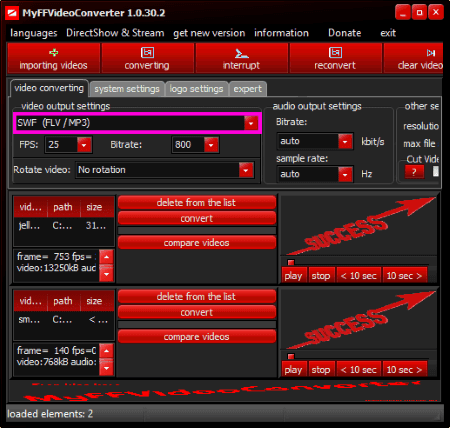Click up arrow beside frame= 753 log
The height and width of the screenshot is (428, 450).
coord(107,257)
